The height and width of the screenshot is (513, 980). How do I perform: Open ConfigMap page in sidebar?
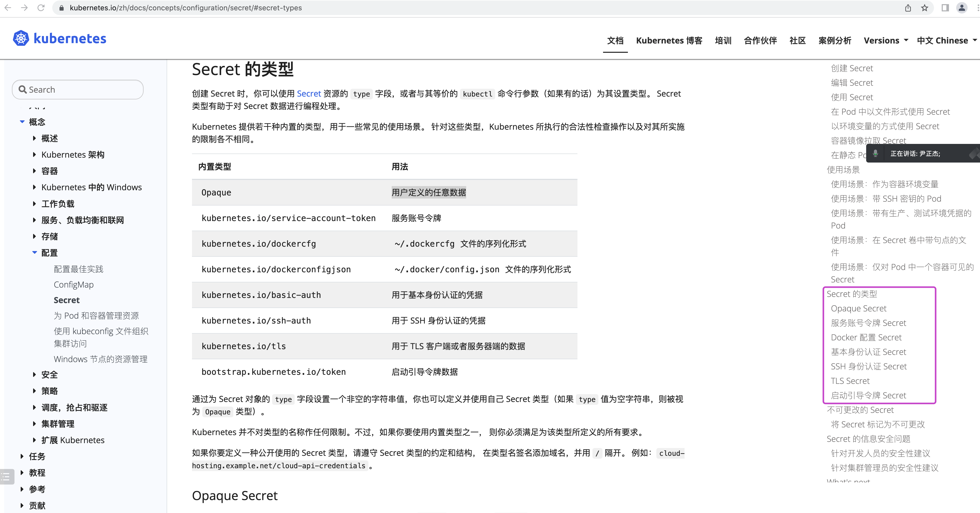(73, 284)
